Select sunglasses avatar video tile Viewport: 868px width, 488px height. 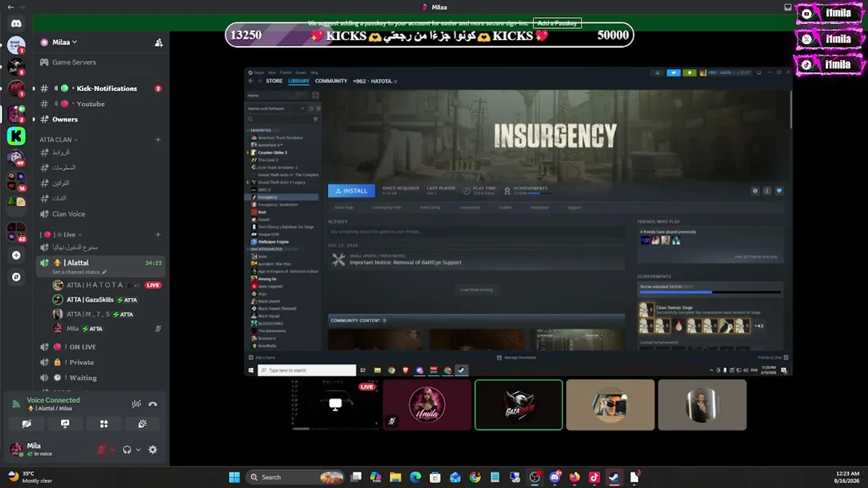pos(610,405)
